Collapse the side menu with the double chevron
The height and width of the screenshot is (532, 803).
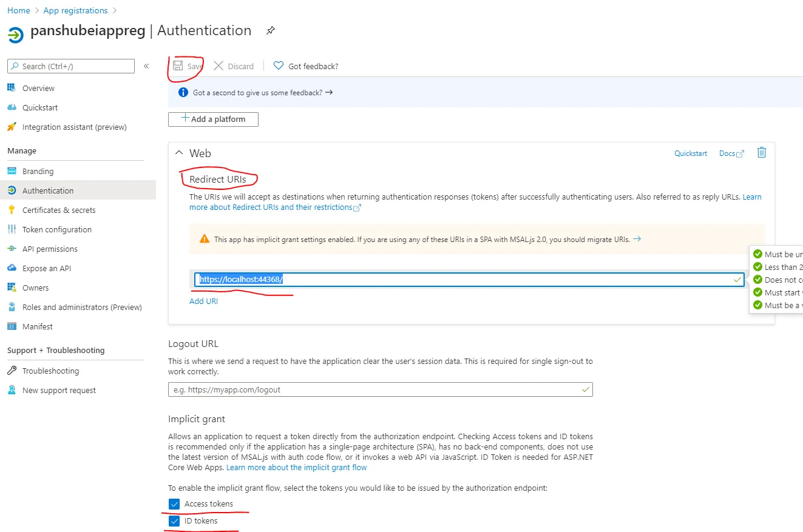146,66
